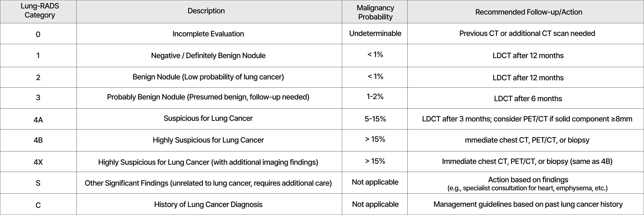Select the "Benign Nodule (Low probability)" description

pos(208,77)
